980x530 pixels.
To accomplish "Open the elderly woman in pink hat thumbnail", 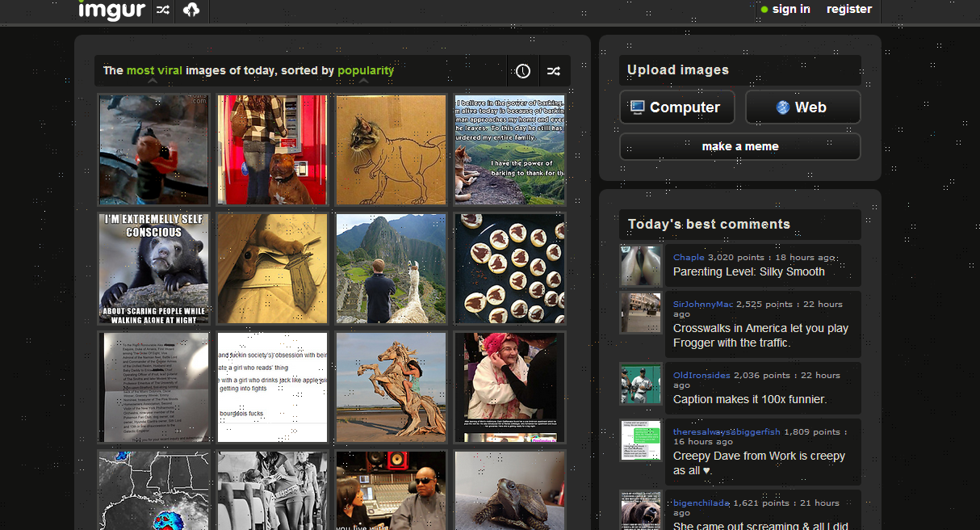I will [x=509, y=387].
